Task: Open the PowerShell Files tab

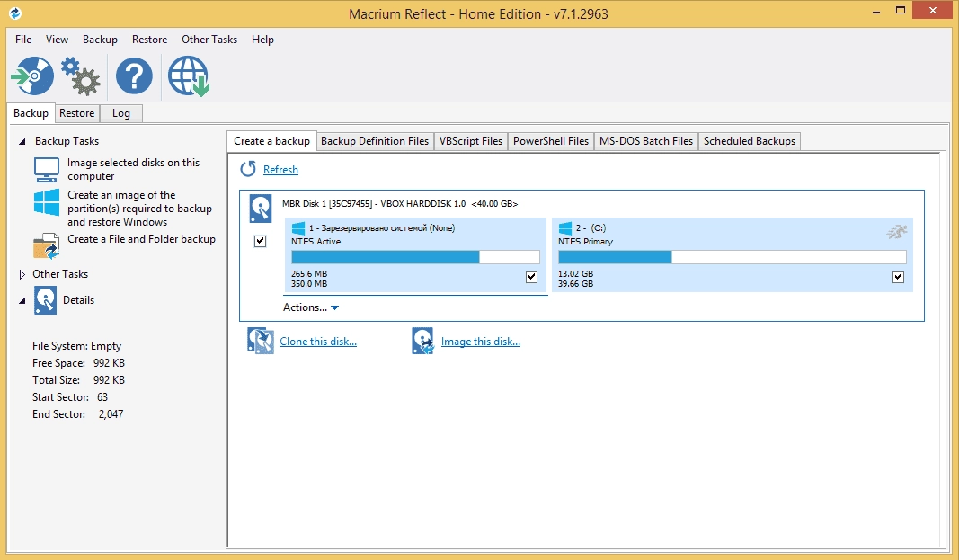Action: pyautogui.click(x=550, y=140)
